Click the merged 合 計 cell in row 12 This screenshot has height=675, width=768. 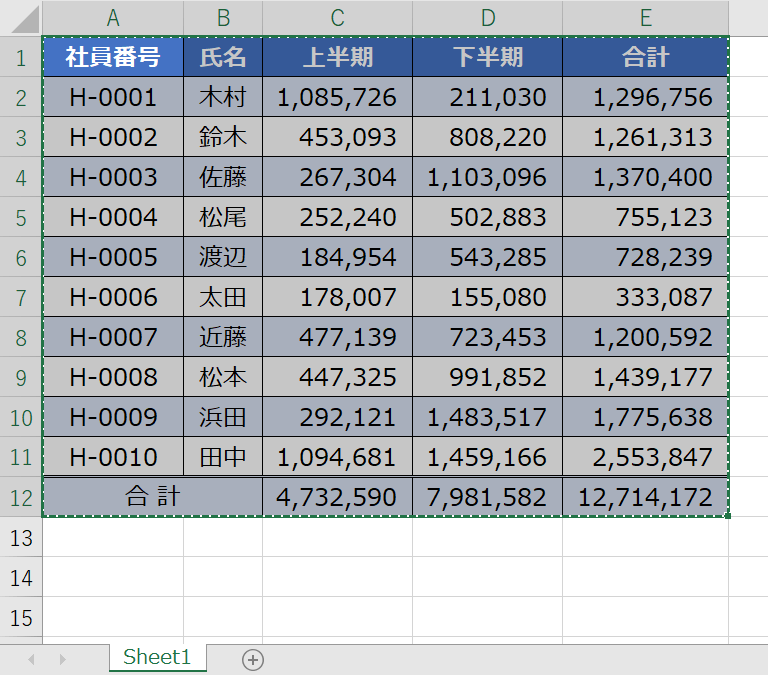coord(152,497)
